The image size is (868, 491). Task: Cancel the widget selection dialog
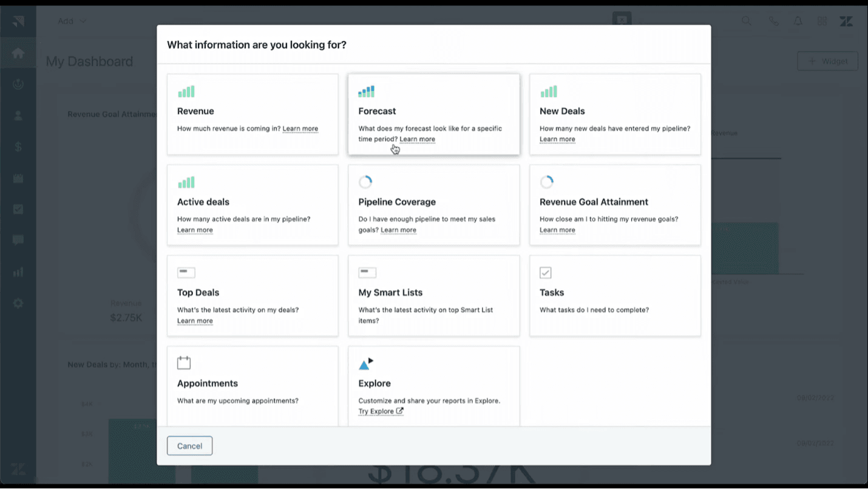pyautogui.click(x=189, y=446)
